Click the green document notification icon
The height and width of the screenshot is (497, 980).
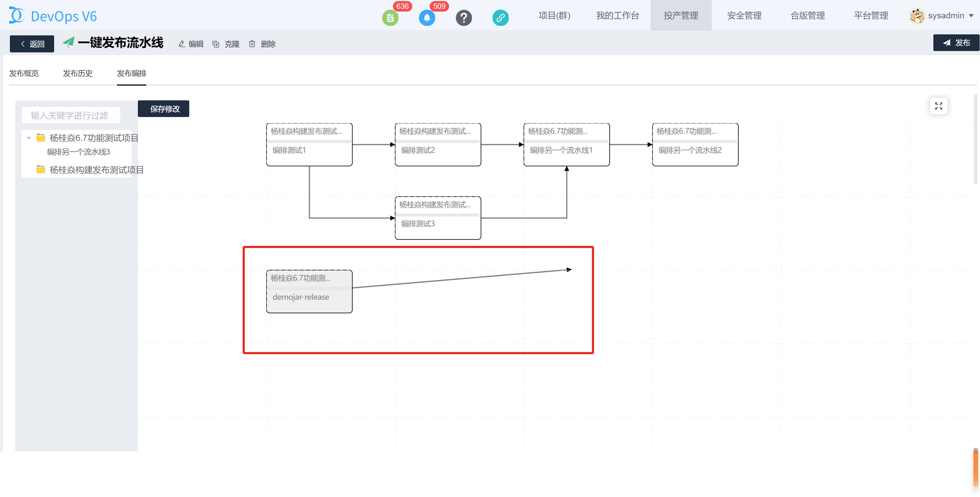pyautogui.click(x=390, y=17)
